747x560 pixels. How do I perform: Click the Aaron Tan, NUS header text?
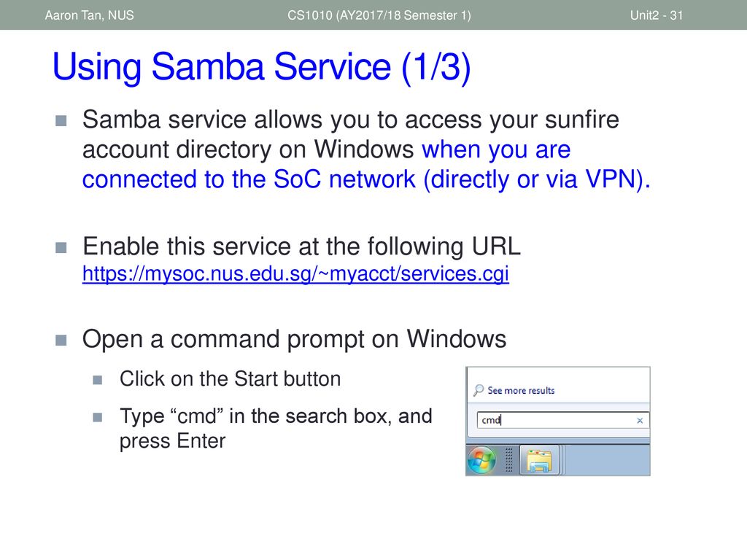(x=90, y=15)
